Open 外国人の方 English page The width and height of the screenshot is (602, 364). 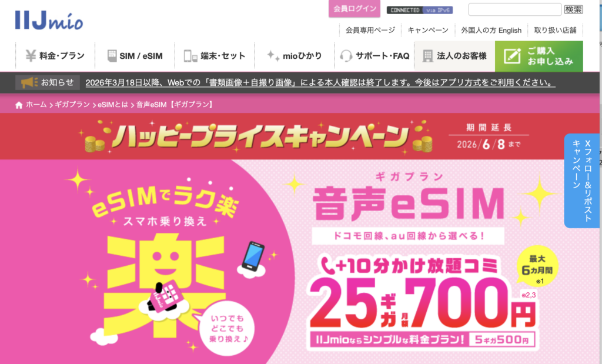491,30
